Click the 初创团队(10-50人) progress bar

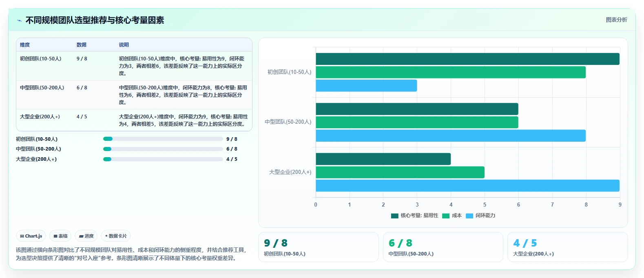tap(163, 139)
